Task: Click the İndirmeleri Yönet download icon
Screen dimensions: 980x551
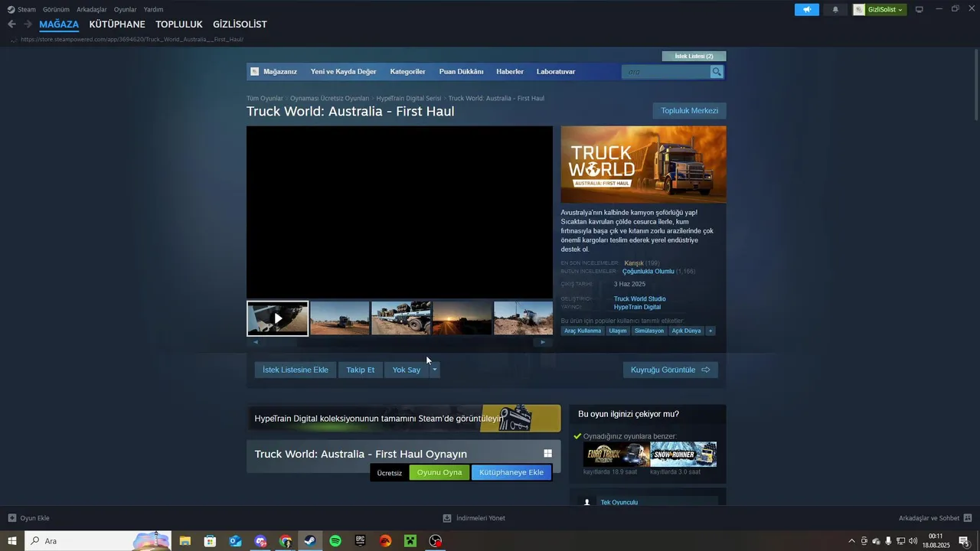Action: tap(447, 518)
